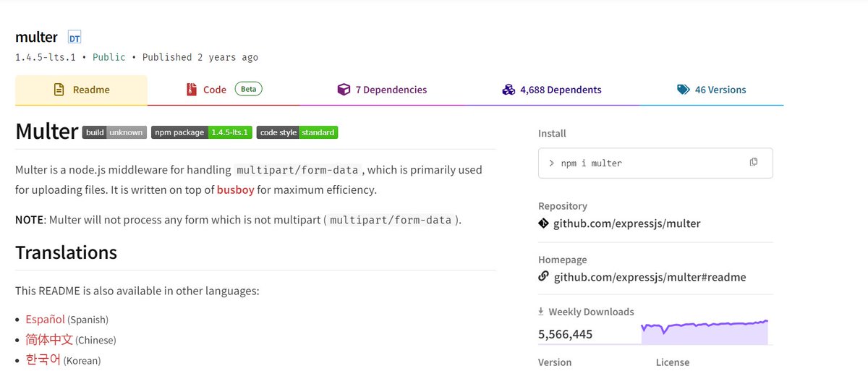Click the multer package title
The width and height of the screenshot is (868, 371).
pyautogui.click(x=36, y=37)
